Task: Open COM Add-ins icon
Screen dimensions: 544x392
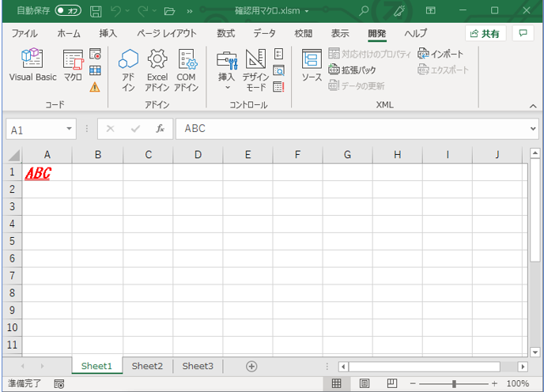Action: click(187, 70)
